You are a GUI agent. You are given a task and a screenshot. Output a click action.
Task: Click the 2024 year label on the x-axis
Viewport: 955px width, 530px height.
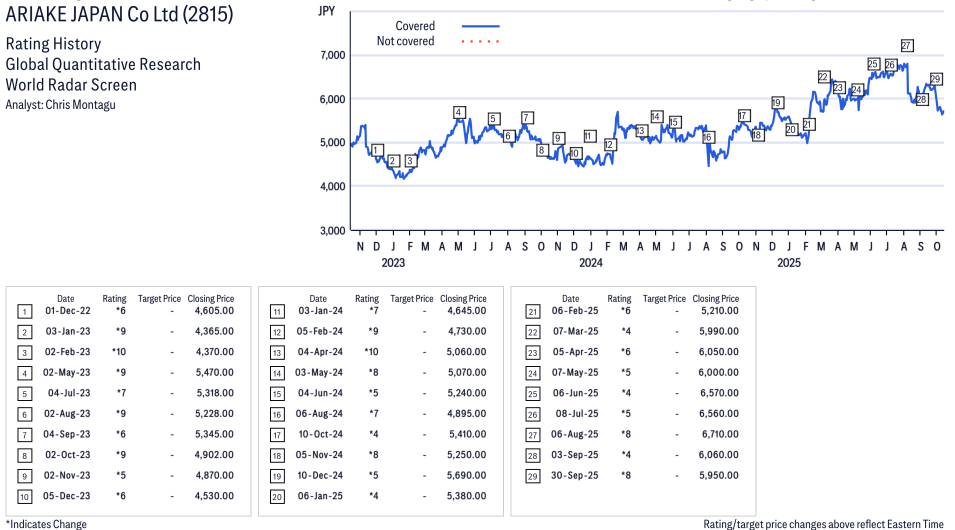point(590,263)
